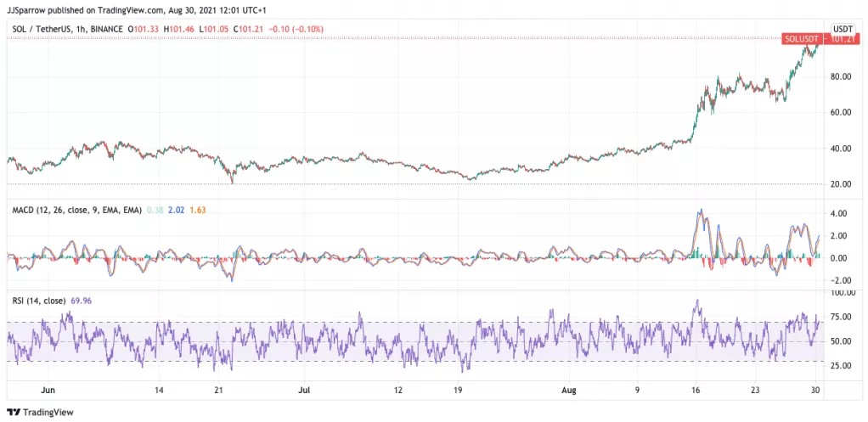Click the USDT currency label on price axis
This screenshot has width=868, height=422.
point(843,28)
